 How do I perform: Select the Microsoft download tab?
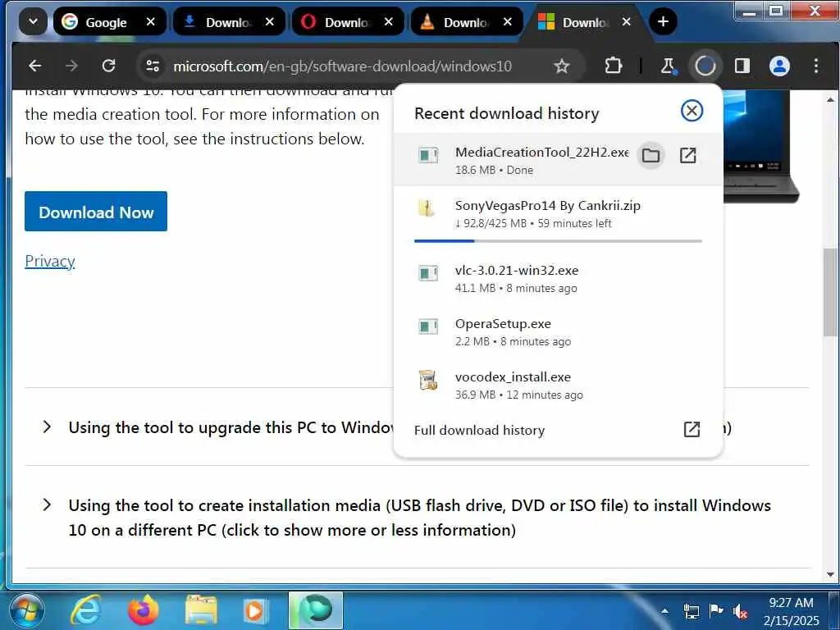tap(586, 22)
